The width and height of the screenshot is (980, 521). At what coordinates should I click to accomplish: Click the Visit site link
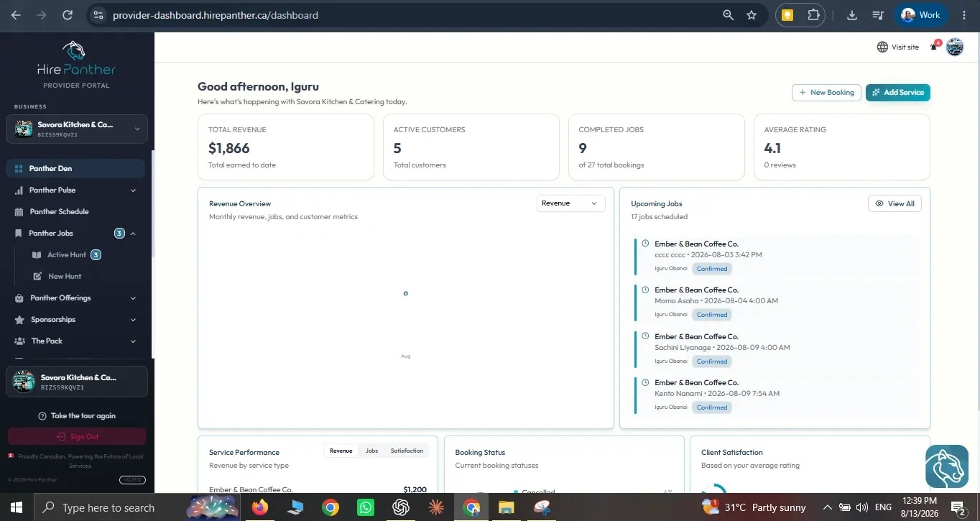898,47
